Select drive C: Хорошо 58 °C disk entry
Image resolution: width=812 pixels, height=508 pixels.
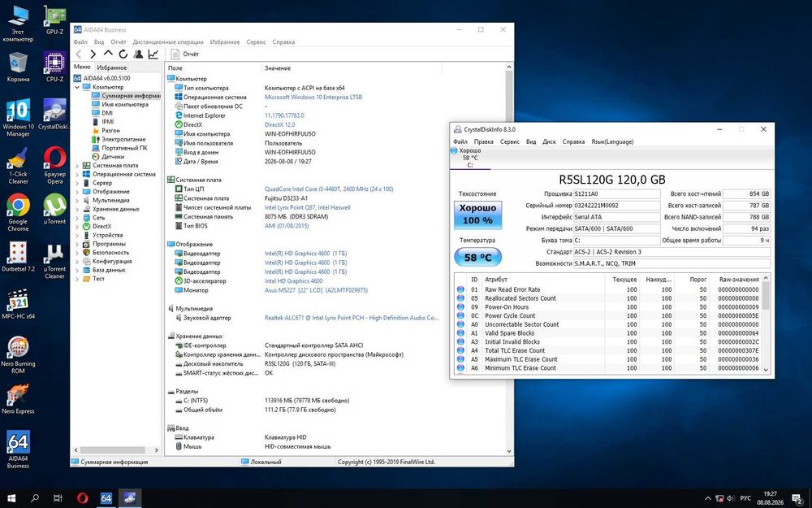(x=469, y=158)
